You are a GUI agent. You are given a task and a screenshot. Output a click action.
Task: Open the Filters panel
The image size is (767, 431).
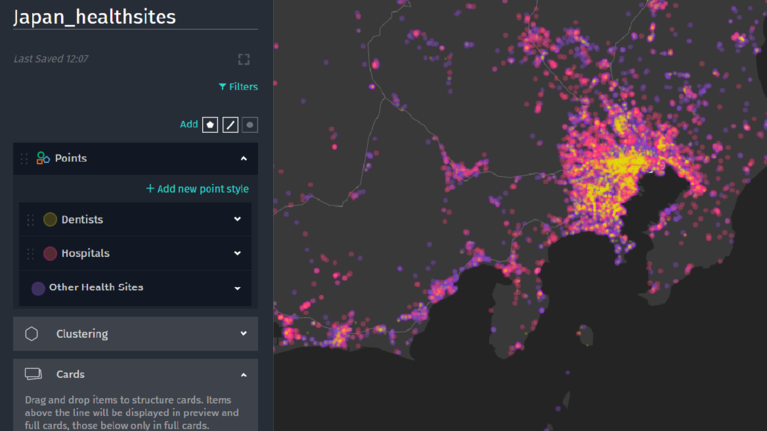pos(238,87)
